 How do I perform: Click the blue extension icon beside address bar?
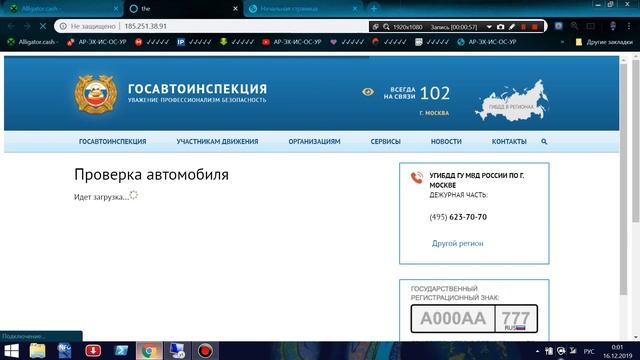[x=558, y=26]
